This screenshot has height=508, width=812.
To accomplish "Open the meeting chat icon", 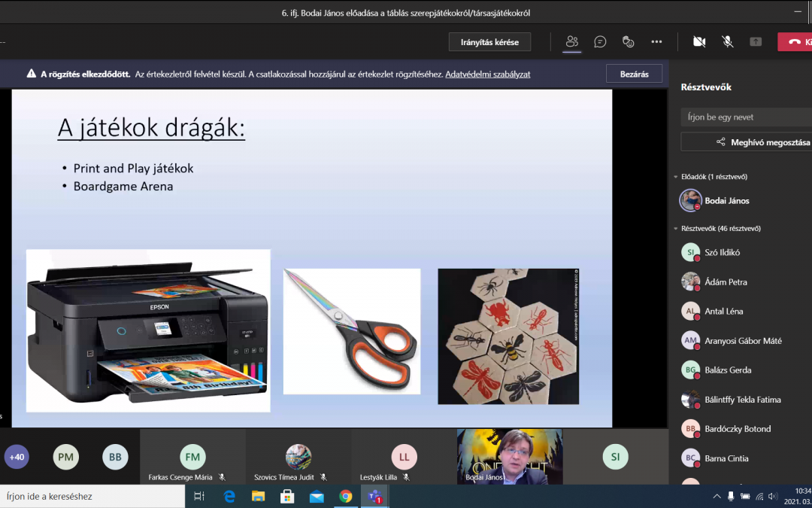I will [x=600, y=42].
